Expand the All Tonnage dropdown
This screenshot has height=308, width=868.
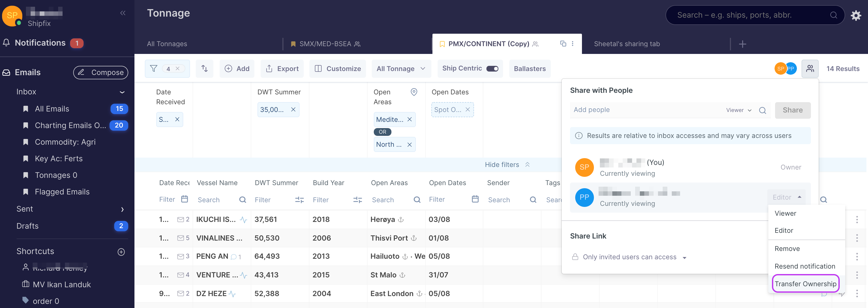coord(401,68)
